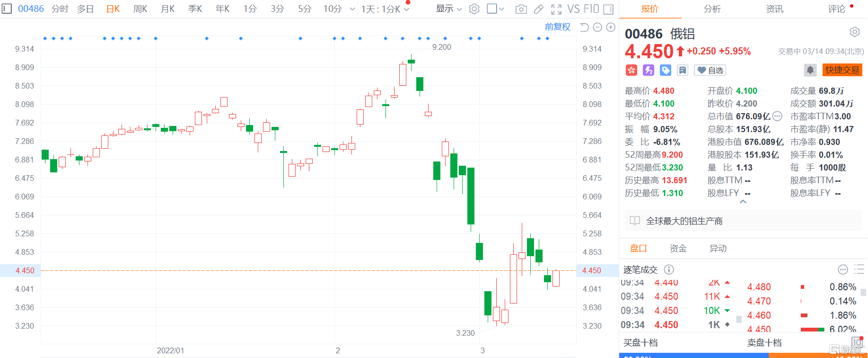This screenshot has width=868, height=358.
Task: Toggle the left sidebar panel icon
Action: [x=7, y=9]
